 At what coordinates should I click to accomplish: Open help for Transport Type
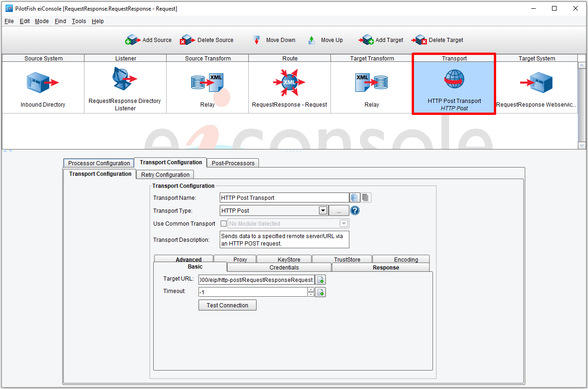click(355, 211)
